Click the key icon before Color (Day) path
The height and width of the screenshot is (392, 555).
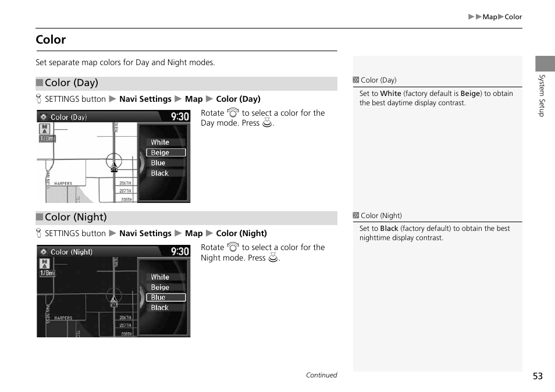[39, 99]
